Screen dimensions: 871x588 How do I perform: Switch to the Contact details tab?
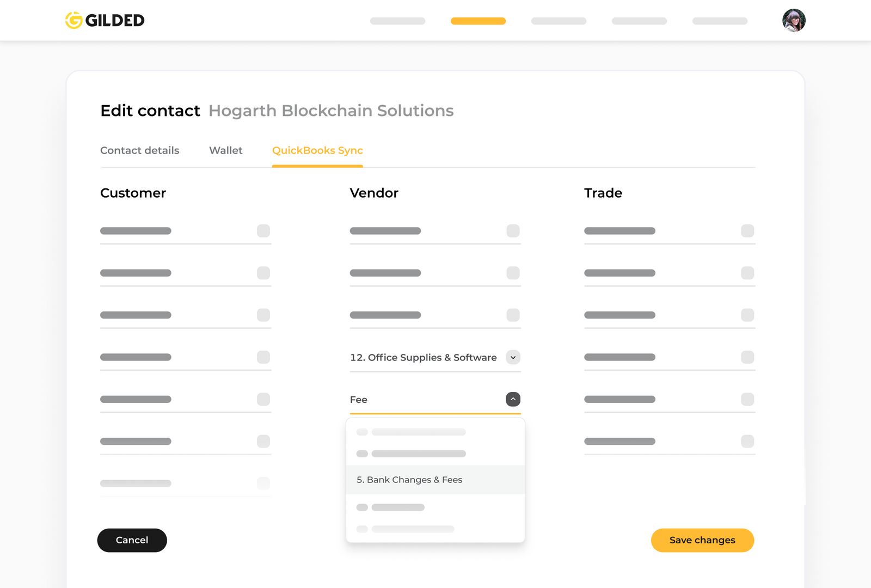(139, 150)
